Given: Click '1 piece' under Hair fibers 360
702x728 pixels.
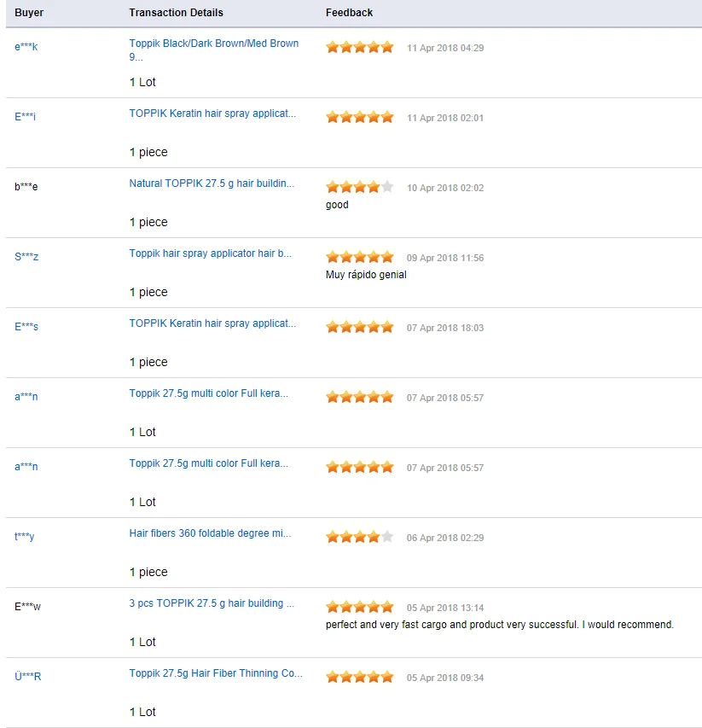Looking at the screenshot, I should pyautogui.click(x=148, y=572).
